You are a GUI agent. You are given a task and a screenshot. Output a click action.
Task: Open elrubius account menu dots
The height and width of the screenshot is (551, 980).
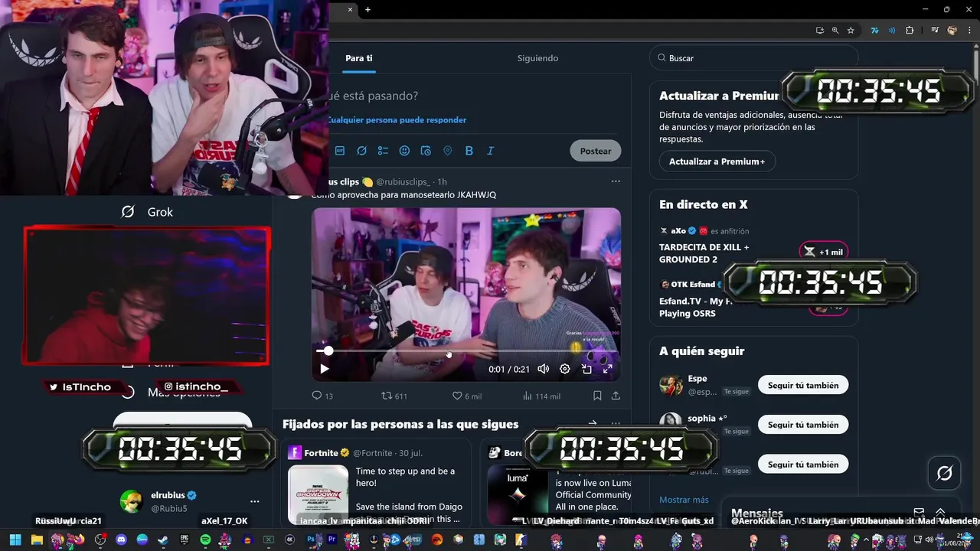click(x=255, y=502)
